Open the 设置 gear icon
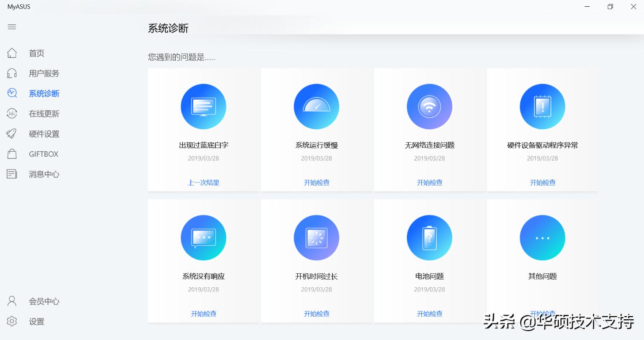Screen dimensions: 644x340 click(x=12, y=321)
